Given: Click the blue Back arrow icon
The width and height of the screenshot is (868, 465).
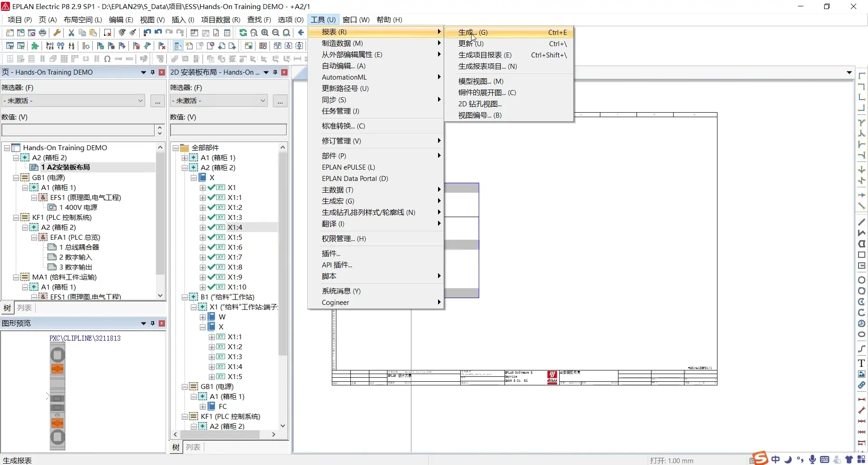Looking at the screenshot, I should [x=301, y=33].
